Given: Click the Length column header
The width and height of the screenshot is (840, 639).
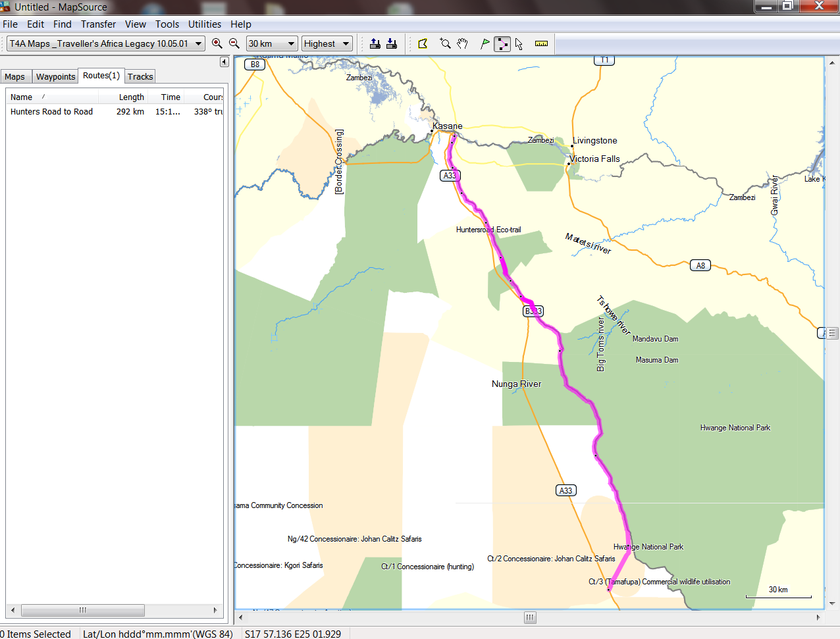Looking at the screenshot, I should tap(131, 97).
